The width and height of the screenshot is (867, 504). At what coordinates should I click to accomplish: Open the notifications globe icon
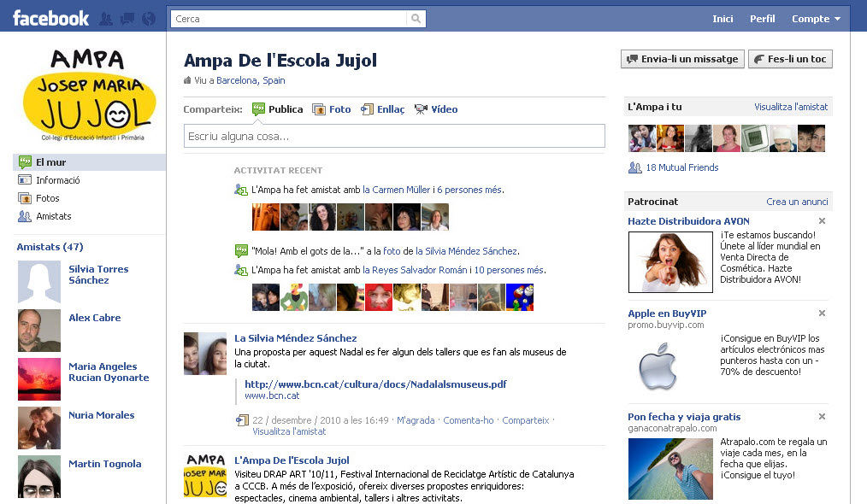coord(149,18)
